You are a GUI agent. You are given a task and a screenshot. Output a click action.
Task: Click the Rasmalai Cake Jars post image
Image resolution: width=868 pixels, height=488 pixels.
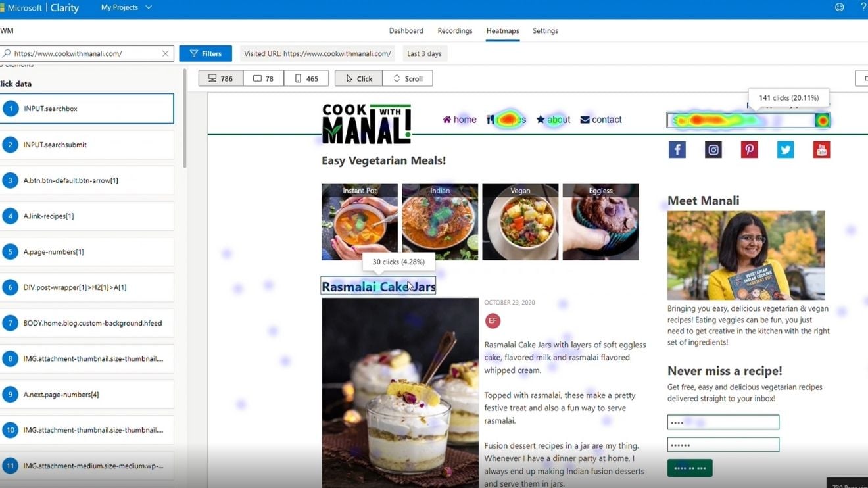[400, 393]
